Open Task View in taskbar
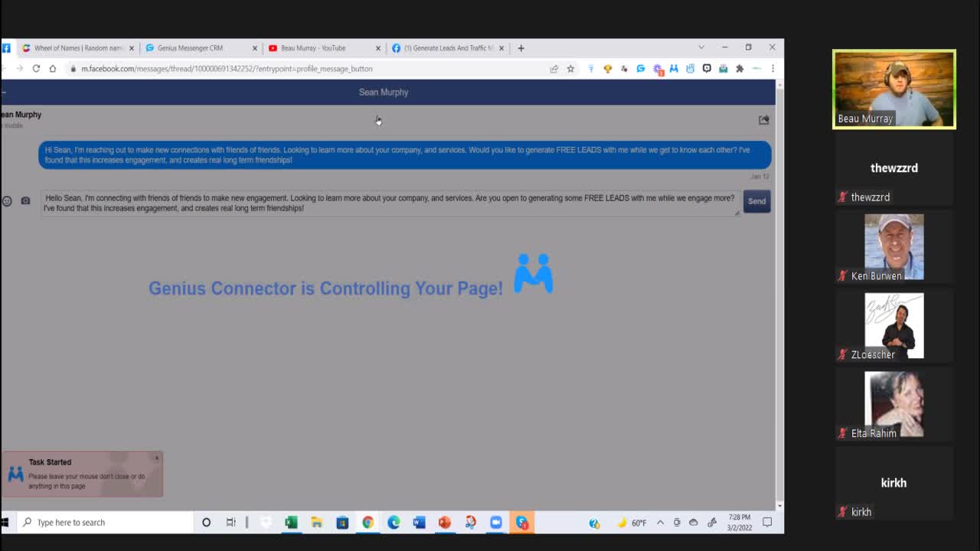 coord(230,523)
